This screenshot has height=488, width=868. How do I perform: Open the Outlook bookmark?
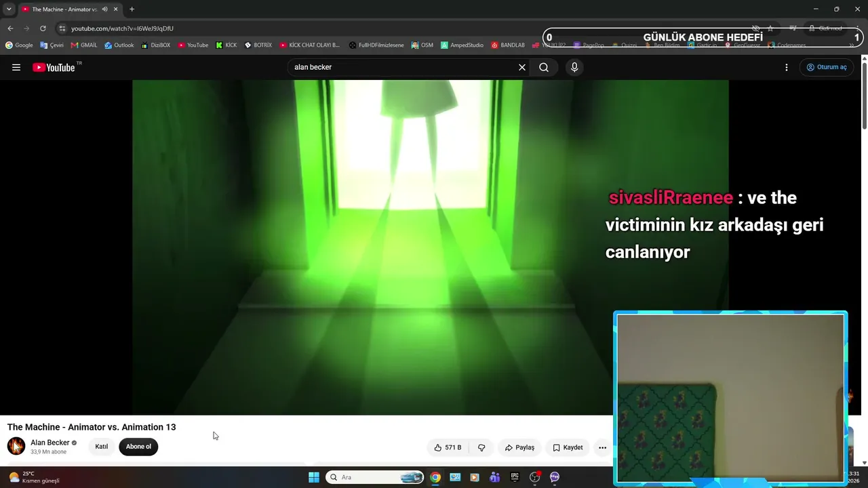[119, 45]
